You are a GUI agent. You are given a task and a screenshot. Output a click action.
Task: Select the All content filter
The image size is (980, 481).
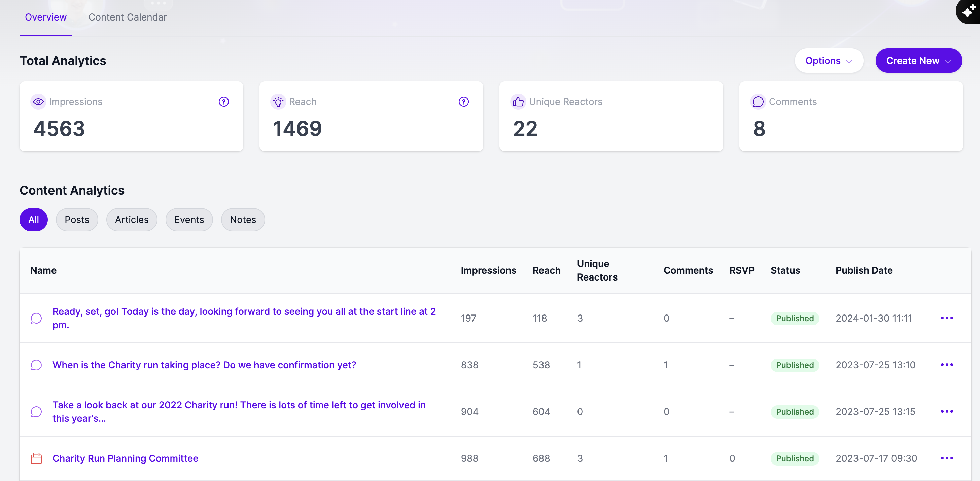pos(33,220)
